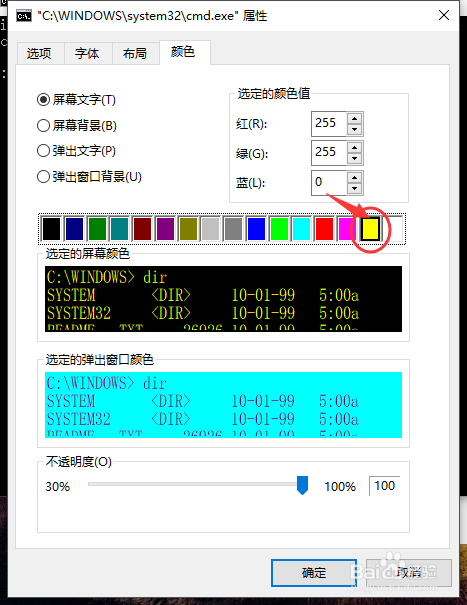Click the 蓝(L) value input field
Screen dimensions: 467x605
click(x=329, y=183)
